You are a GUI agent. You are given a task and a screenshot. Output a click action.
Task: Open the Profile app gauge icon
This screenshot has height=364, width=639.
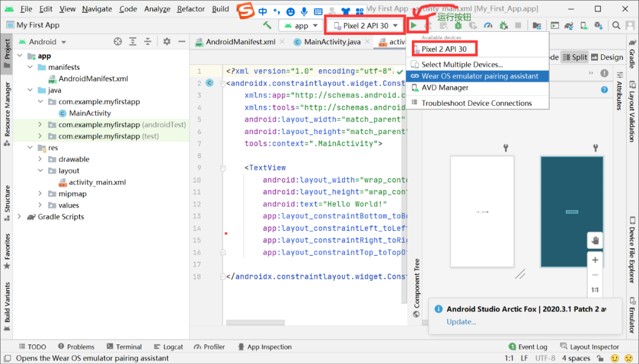click(x=488, y=25)
